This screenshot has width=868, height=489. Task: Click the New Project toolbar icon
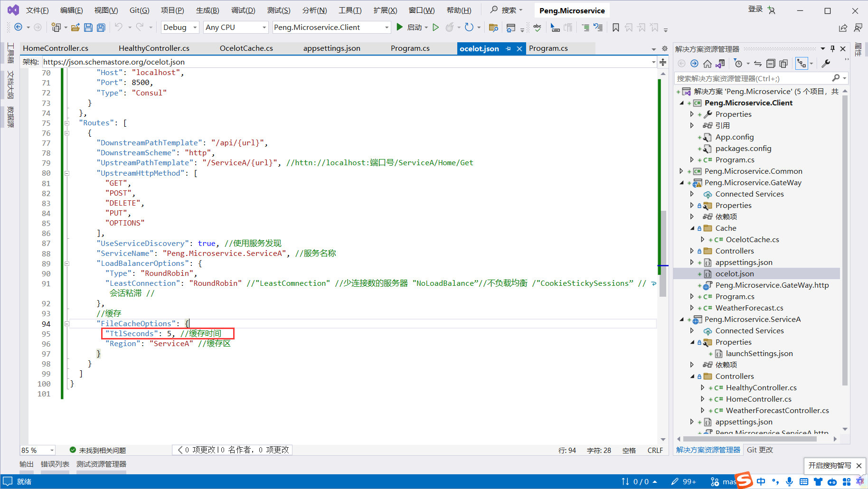click(56, 27)
